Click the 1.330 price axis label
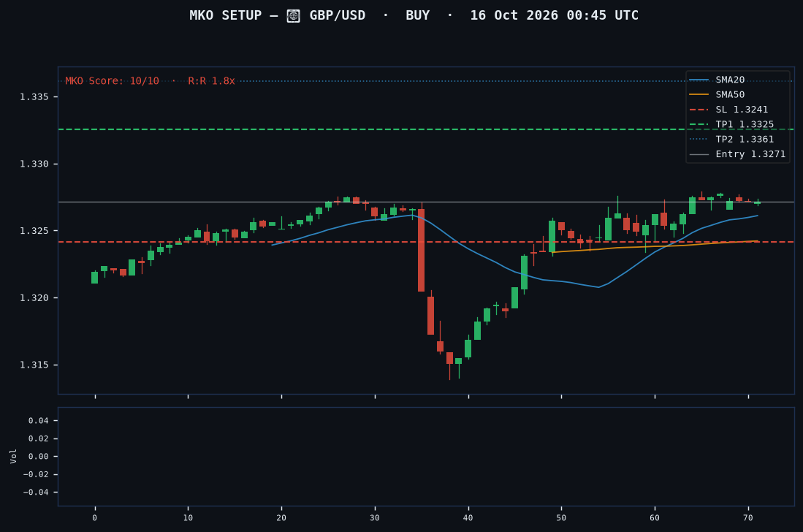Viewport: 803px width, 532px height. [x=34, y=164]
